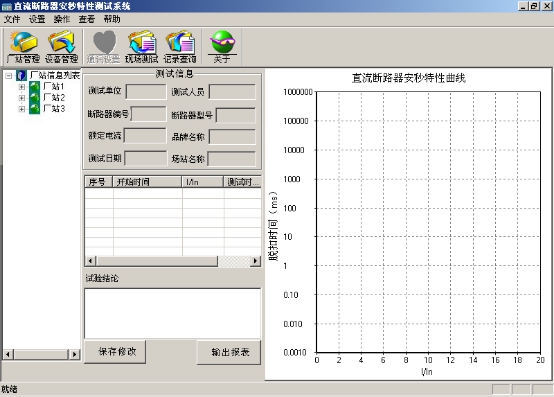The image size is (554, 397).
Task: Select the 厂站信息列表 root icon
Action: [21, 75]
